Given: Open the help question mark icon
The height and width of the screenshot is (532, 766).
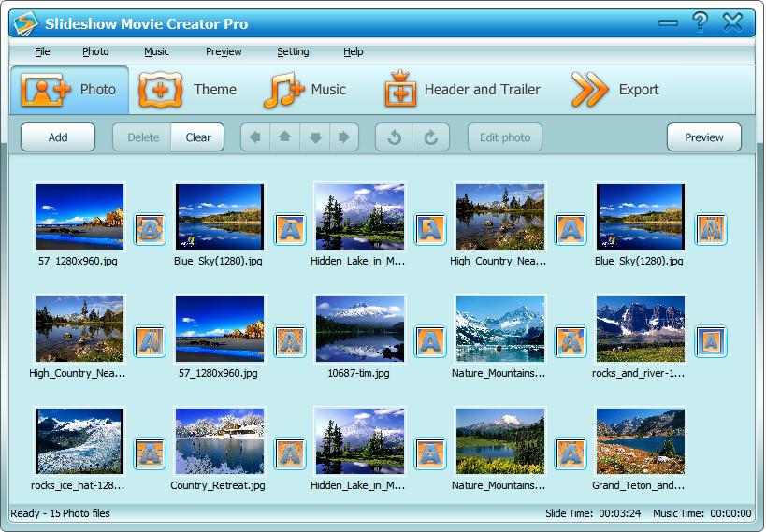Looking at the screenshot, I should pos(699,22).
